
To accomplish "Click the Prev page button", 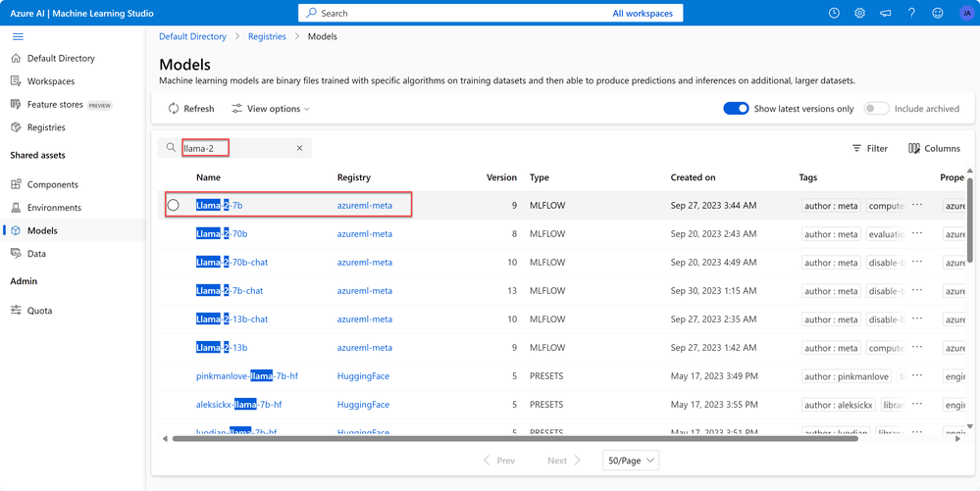I will (499, 461).
